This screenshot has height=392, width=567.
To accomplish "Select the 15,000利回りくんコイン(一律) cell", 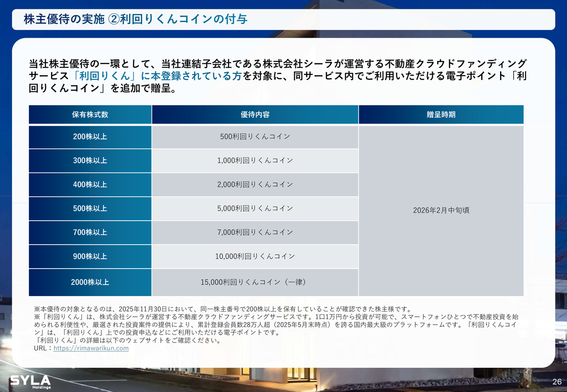I will pyautogui.click(x=255, y=282).
